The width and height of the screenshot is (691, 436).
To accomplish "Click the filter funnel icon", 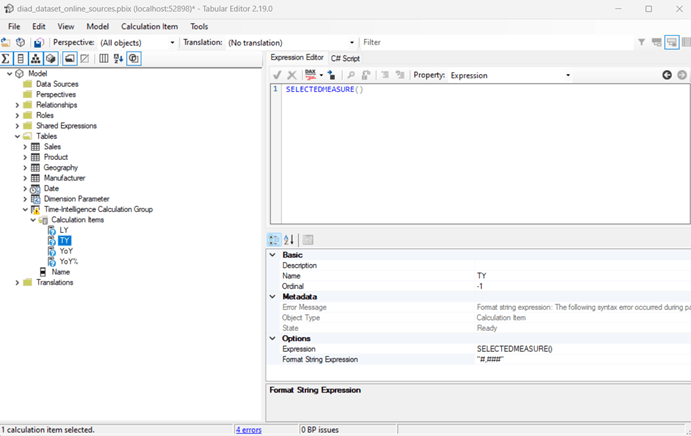I will click(x=641, y=43).
